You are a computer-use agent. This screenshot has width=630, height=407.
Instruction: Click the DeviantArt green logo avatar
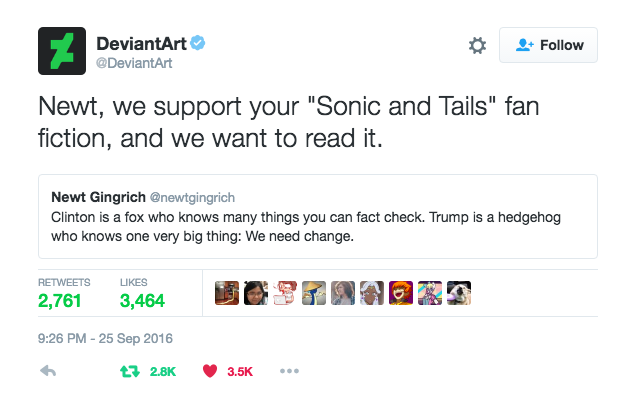(63, 50)
